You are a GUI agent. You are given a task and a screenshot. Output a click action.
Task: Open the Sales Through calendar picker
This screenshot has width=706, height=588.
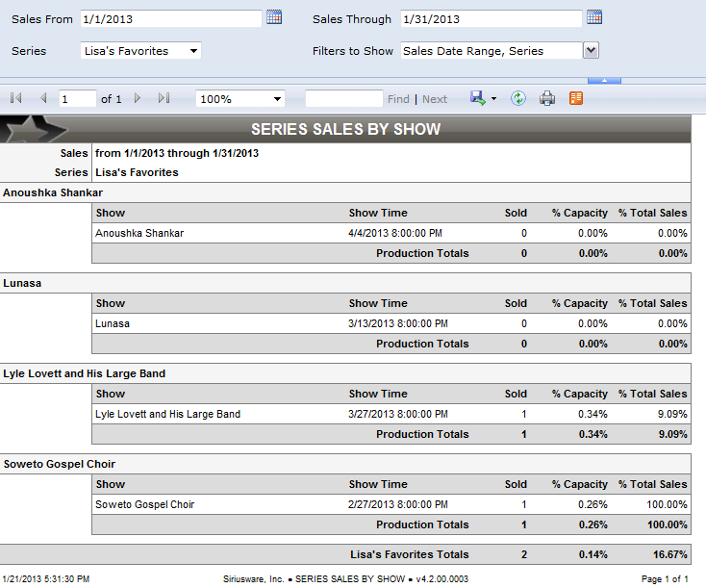tap(594, 17)
